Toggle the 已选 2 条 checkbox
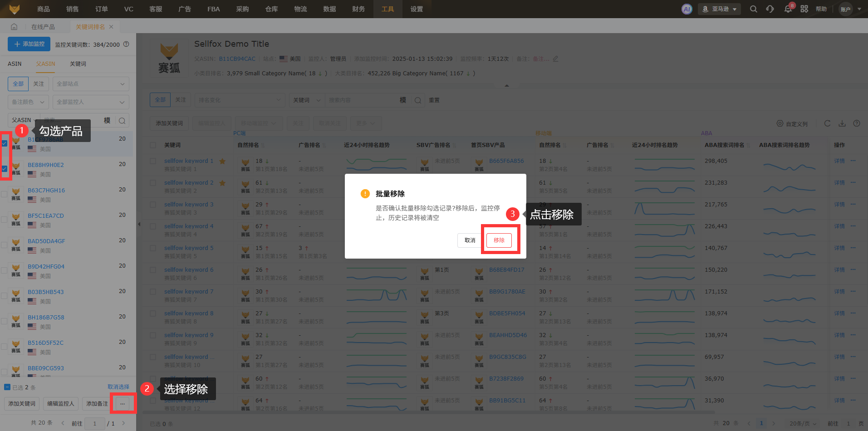Viewport: 868px width, 431px height. (7, 387)
